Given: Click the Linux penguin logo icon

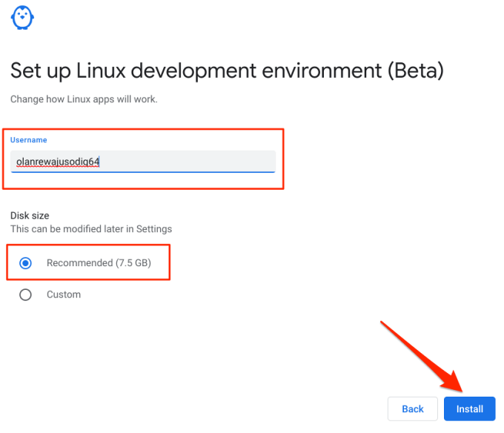Looking at the screenshot, I should (x=24, y=18).
